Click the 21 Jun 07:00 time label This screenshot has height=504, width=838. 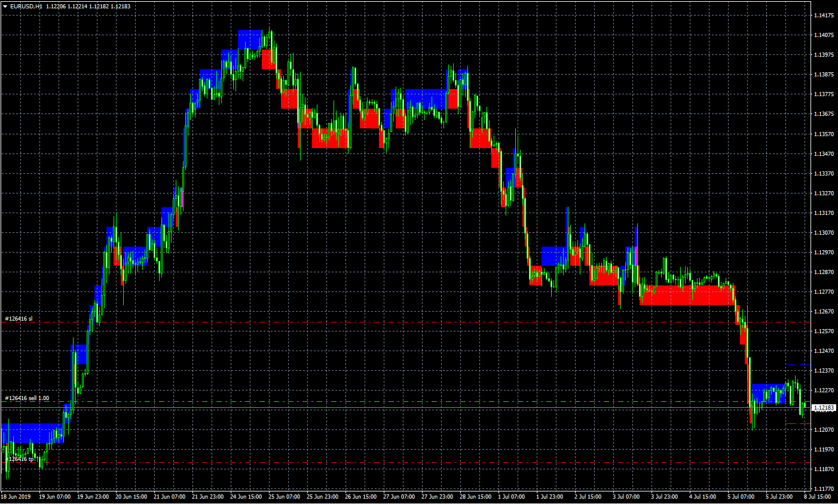tap(169, 497)
